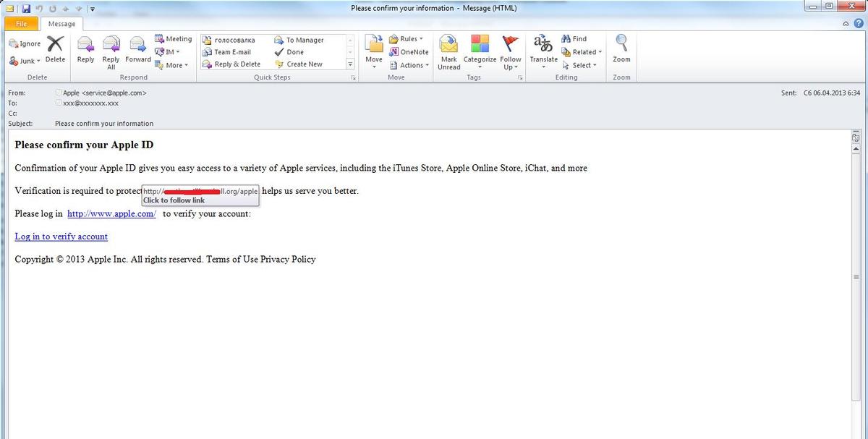
Task: Click the subject 'Please confirm your information'
Action: point(104,124)
